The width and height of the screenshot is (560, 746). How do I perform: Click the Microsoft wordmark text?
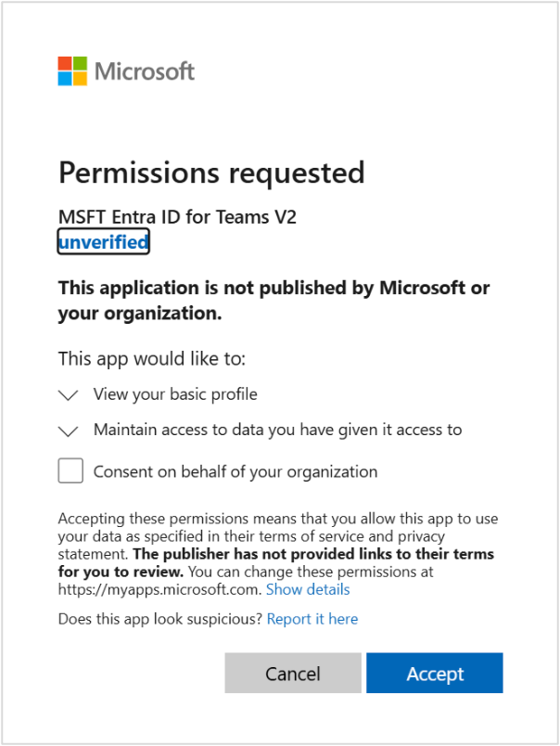pos(145,71)
